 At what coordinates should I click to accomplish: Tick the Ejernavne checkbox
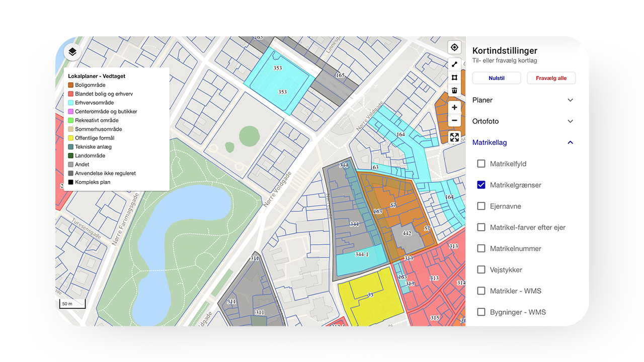point(481,206)
